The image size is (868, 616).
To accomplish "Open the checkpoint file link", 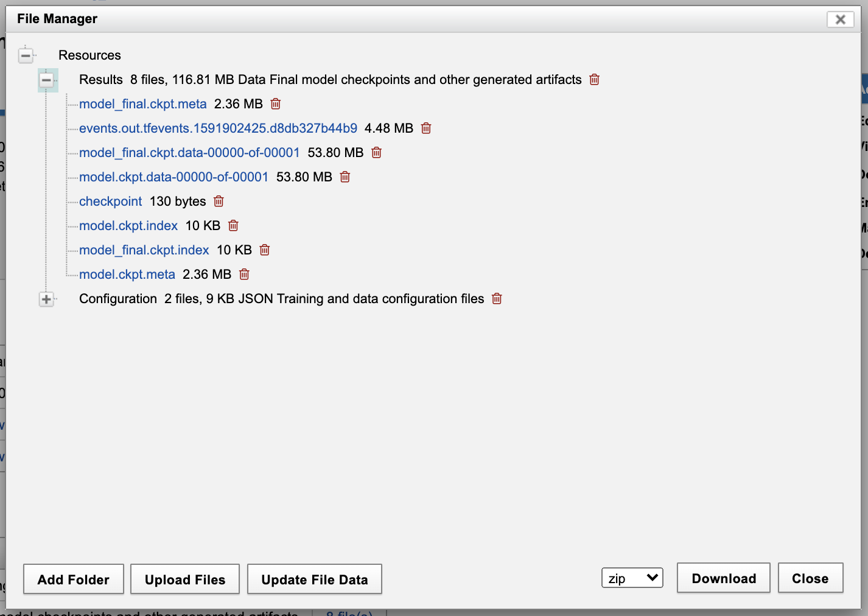I will (110, 201).
